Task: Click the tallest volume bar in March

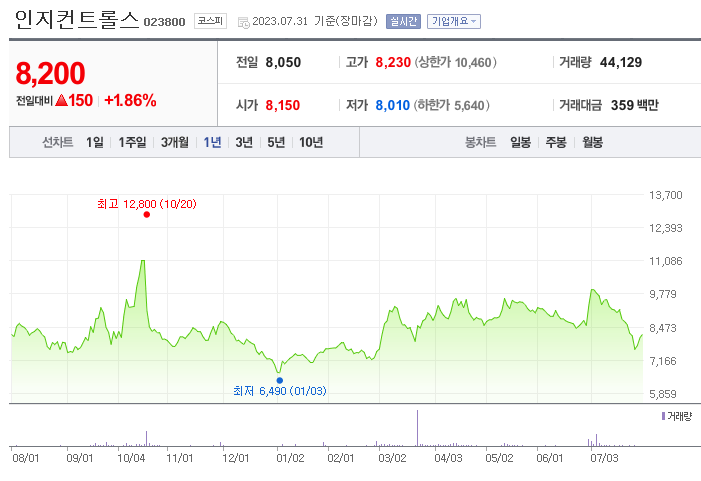Action: [x=418, y=428]
